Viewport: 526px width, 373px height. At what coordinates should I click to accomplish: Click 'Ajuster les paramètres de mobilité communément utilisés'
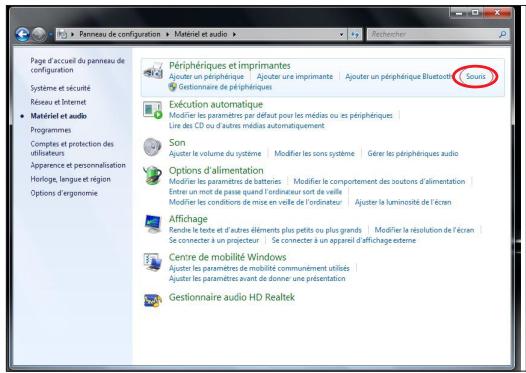pos(259,268)
